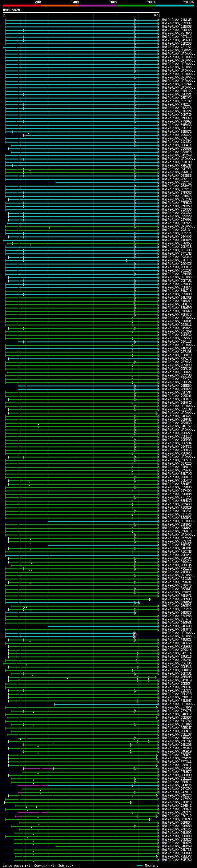Select hit UniRef100_Q8T6T3

pos(177,619)
